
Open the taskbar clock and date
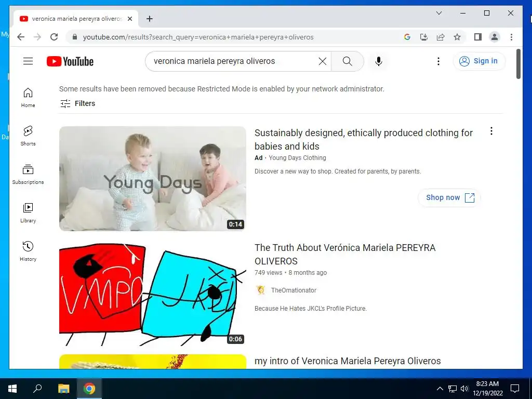point(487,389)
